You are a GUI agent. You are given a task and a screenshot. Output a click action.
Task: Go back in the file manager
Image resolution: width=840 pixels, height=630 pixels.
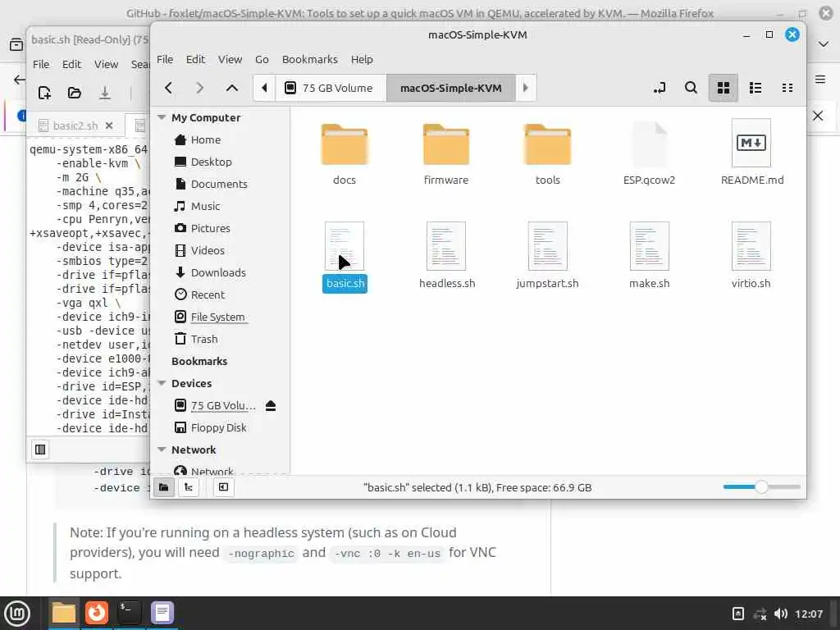pos(169,88)
